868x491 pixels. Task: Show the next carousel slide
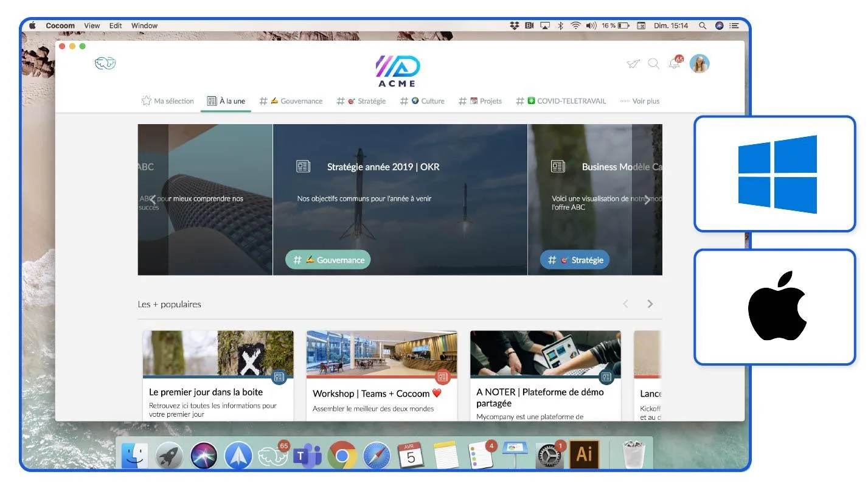pyautogui.click(x=647, y=200)
